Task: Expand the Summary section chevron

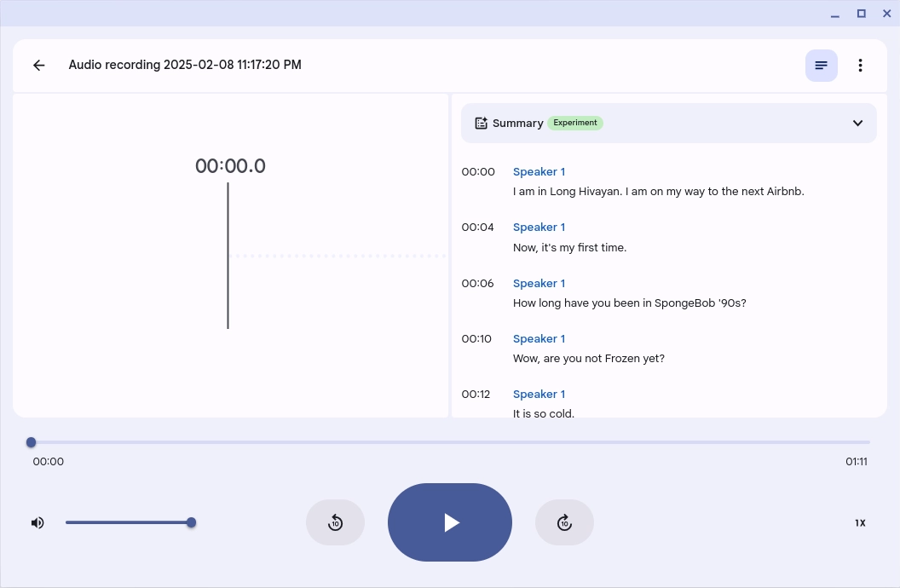Action: (x=857, y=124)
